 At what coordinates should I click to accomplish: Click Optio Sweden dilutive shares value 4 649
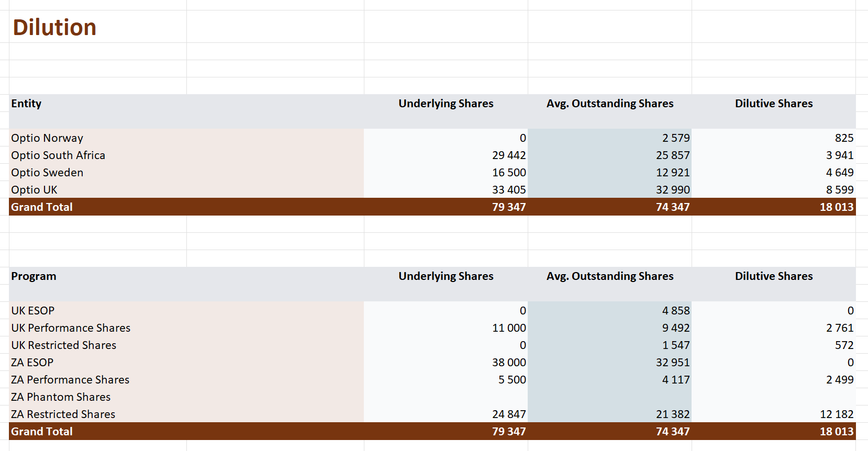(x=840, y=173)
